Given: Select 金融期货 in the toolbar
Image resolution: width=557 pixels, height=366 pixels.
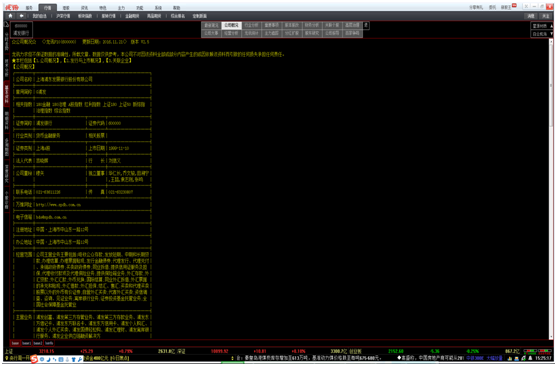Looking at the screenshot, I should [x=132, y=16].
